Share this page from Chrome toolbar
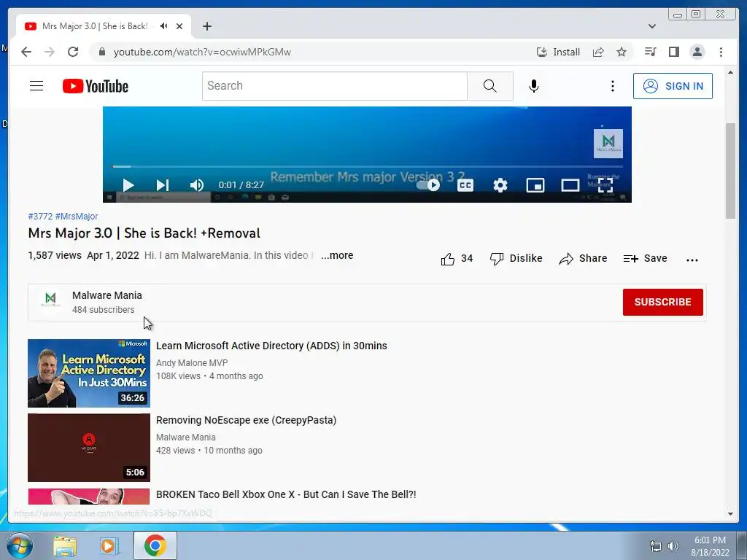 (598, 52)
